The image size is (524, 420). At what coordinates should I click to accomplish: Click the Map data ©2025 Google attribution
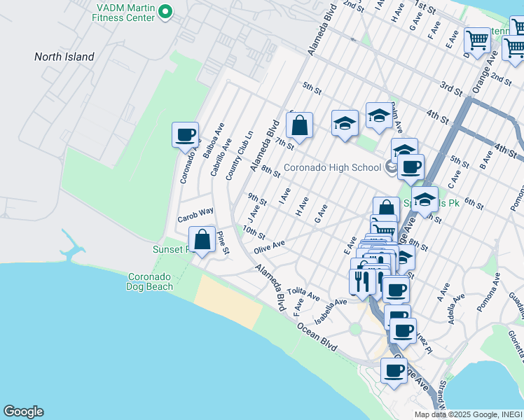469,414
